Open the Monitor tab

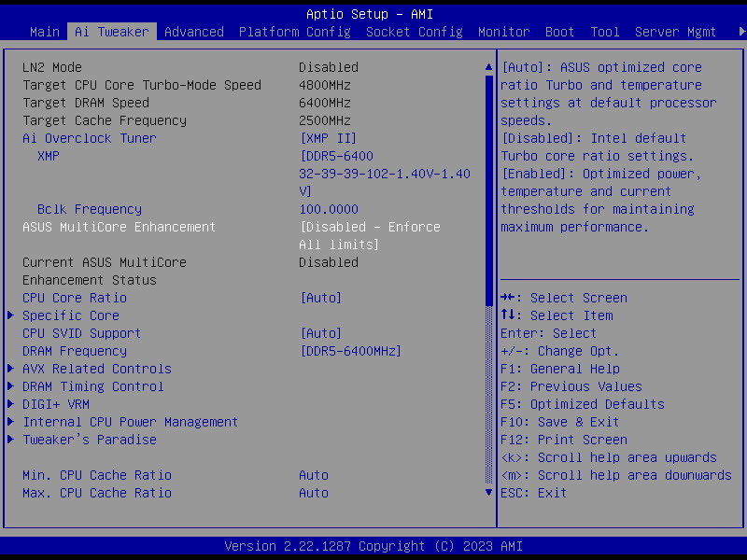point(503,32)
